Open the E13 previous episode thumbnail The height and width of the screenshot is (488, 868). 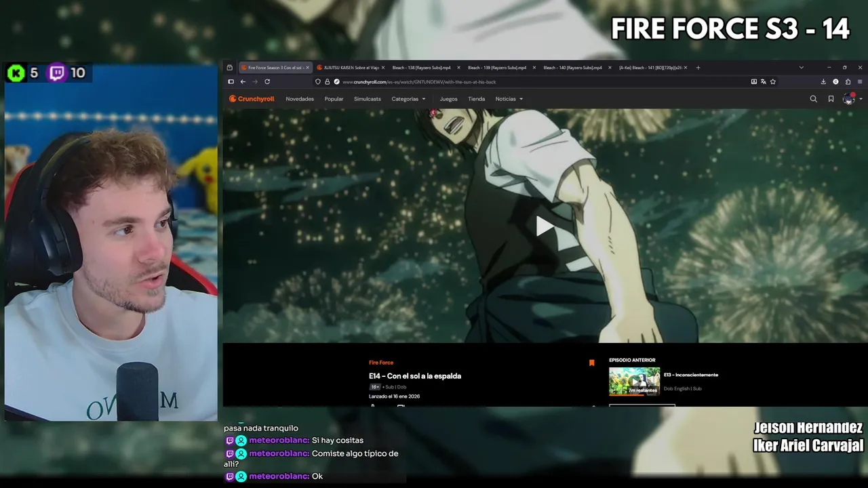(x=634, y=381)
